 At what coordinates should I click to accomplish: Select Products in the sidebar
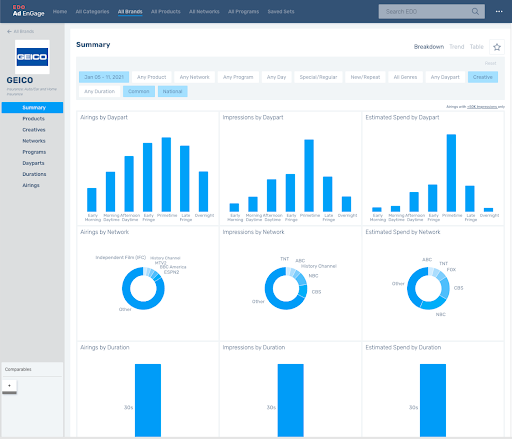point(33,119)
